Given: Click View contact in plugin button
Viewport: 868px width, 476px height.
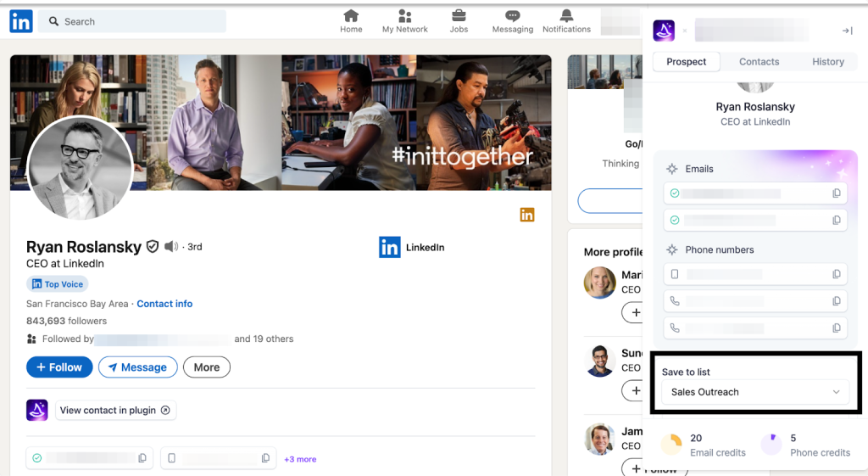Looking at the screenshot, I should coord(115,410).
